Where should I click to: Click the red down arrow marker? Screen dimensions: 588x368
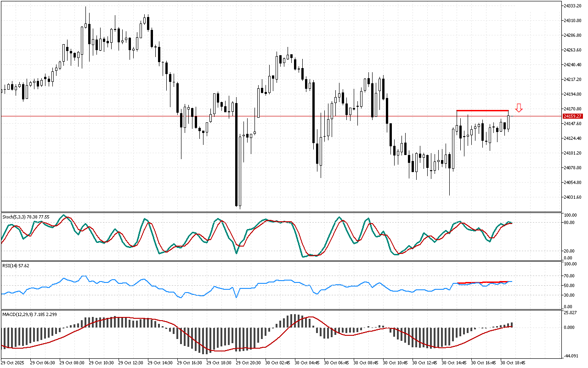[x=519, y=108]
